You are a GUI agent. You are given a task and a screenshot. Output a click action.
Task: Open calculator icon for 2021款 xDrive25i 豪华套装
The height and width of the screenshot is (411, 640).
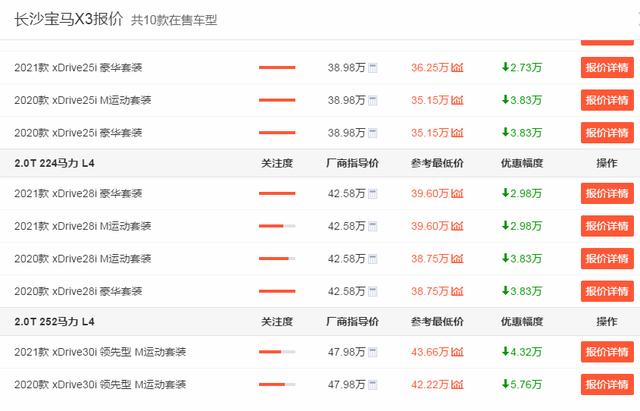point(373,68)
